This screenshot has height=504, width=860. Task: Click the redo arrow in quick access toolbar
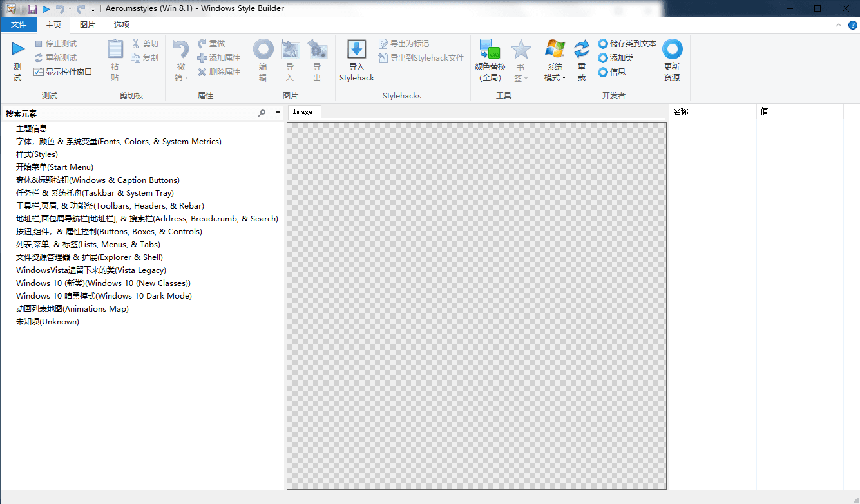coord(81,9)
